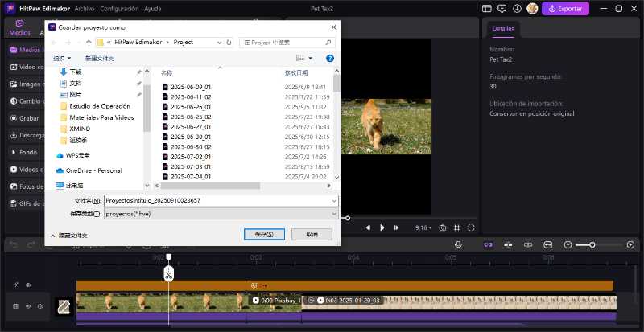The image size is (644, 332).
Task: Toggle the video track eye icon
Action: 28,306
